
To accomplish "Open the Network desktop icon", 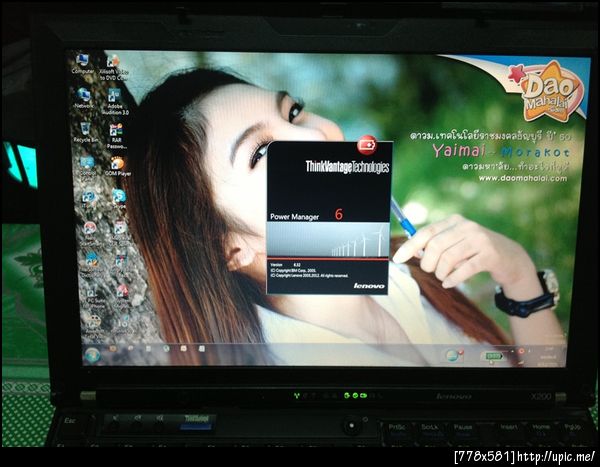I will click(83, 98).
